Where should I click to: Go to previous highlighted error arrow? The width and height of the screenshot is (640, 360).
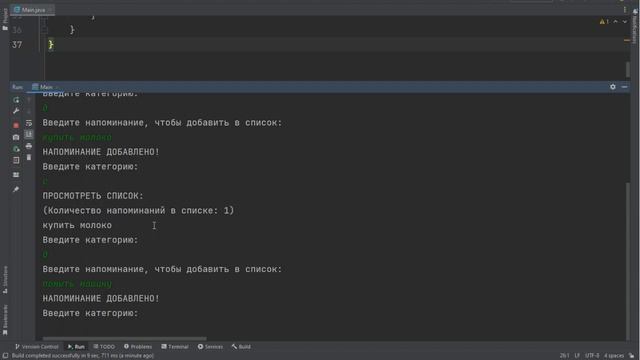coord(616,22)
